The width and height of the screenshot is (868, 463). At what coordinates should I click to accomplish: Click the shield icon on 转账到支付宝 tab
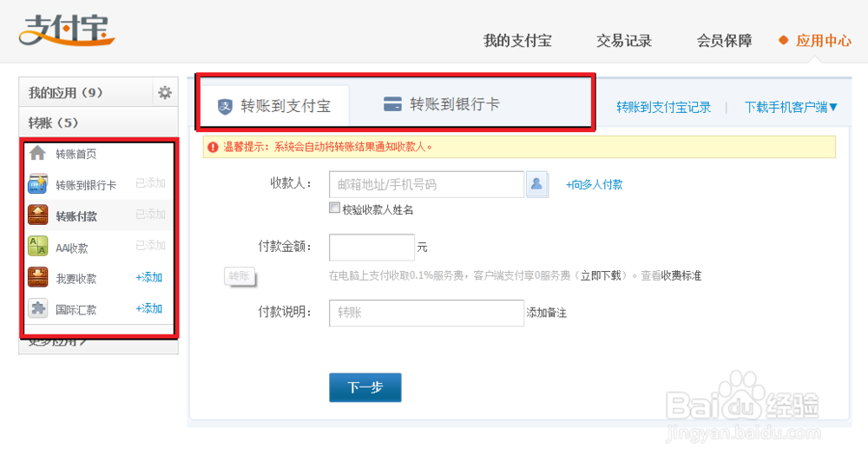pyautogui.click(x=225, y=106)
